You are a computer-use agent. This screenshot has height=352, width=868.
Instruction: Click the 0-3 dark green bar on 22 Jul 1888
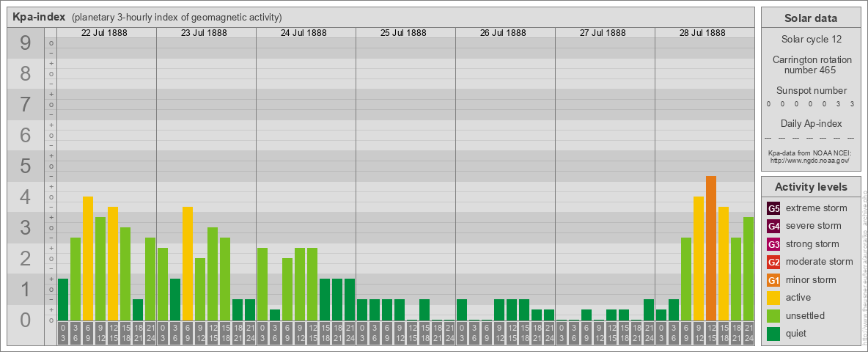[63, 299]
